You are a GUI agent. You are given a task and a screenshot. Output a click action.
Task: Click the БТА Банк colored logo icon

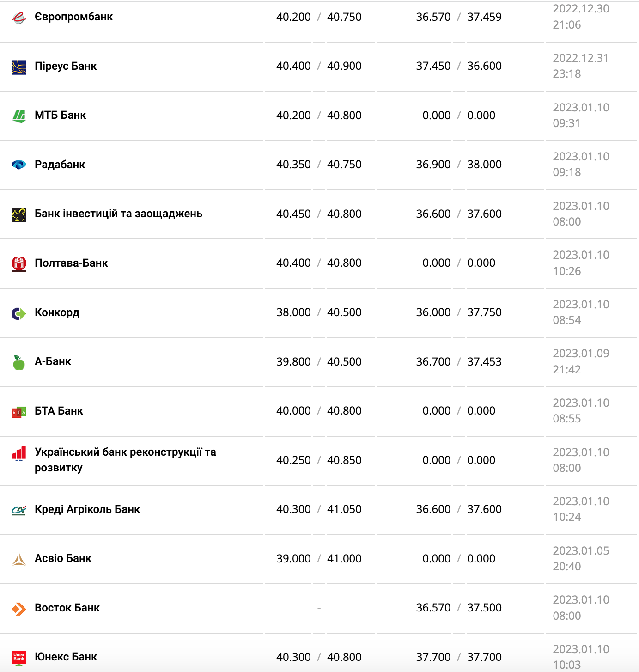(x=19, y=412)
